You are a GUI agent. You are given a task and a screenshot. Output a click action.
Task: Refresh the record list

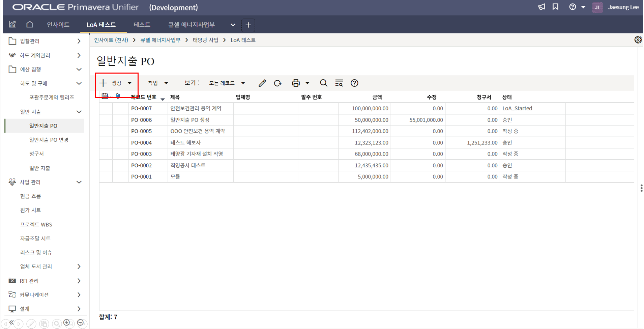(277, 83)
